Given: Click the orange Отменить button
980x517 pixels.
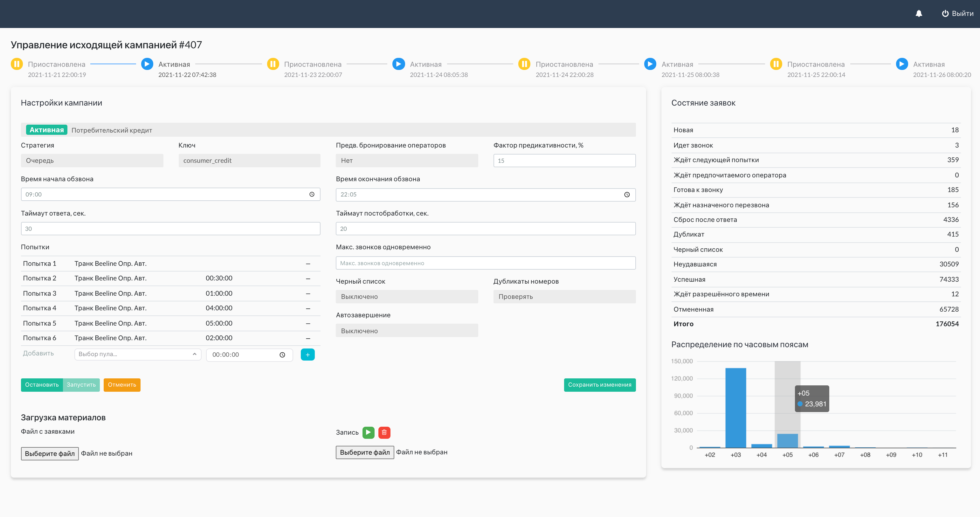Looking at the screenshot, I should tap(122, 385).
